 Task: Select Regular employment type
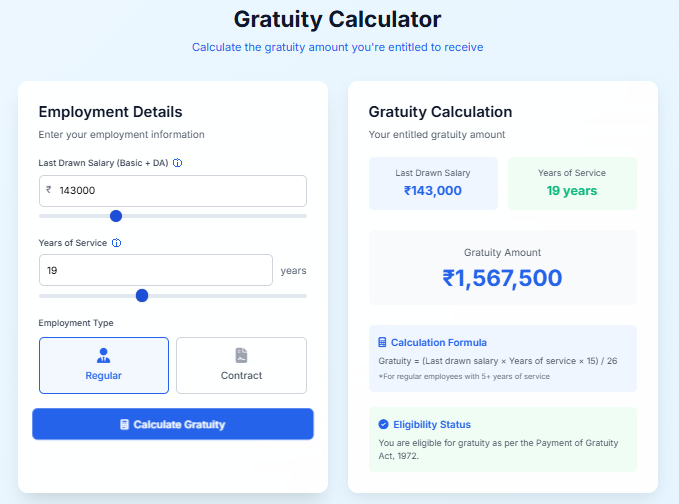(x=104, y=366)
